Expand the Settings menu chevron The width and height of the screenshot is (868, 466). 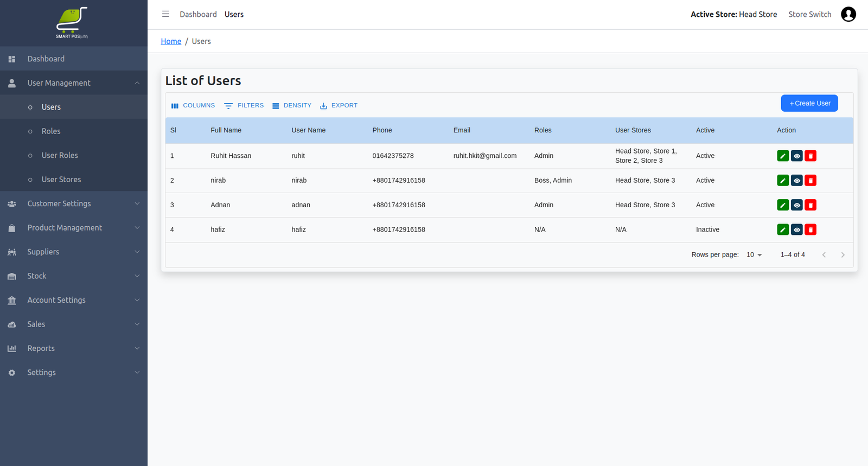[x=137, y=373]
